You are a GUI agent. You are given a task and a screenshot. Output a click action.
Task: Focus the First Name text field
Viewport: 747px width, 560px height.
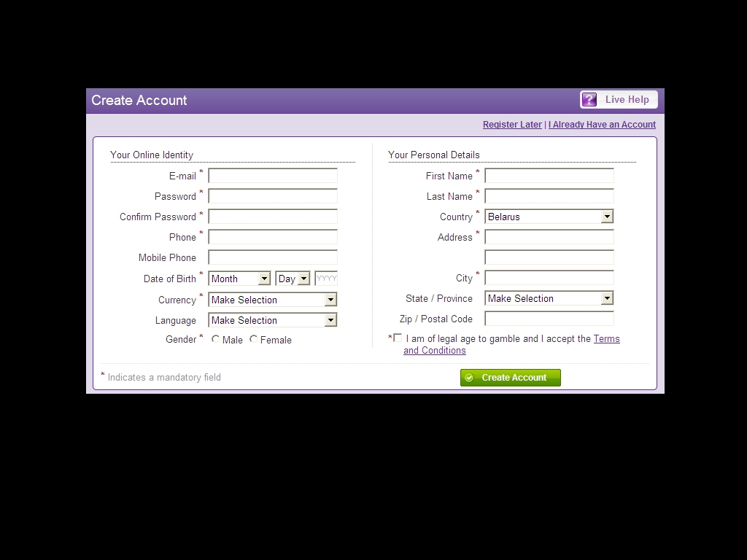(549, 176)
